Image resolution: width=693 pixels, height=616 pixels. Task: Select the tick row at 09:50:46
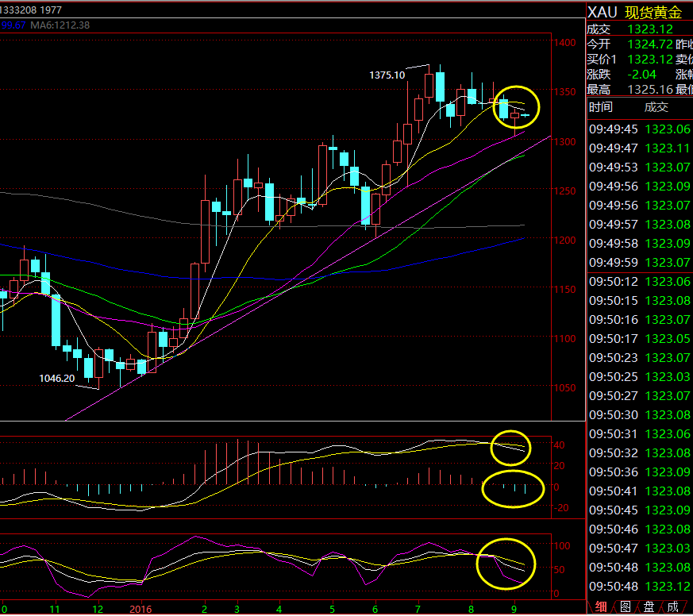click(640, 529)
